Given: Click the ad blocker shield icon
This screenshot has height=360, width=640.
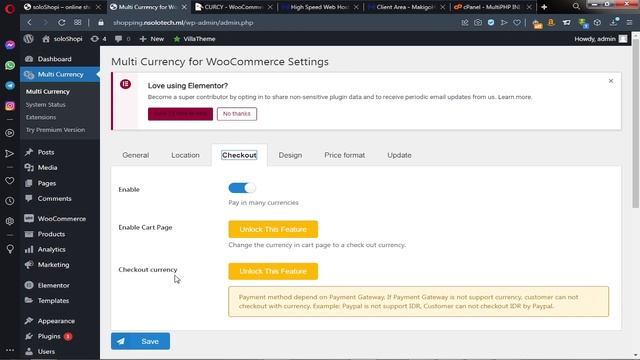Looking at the screenshot, I should (491, 22).
